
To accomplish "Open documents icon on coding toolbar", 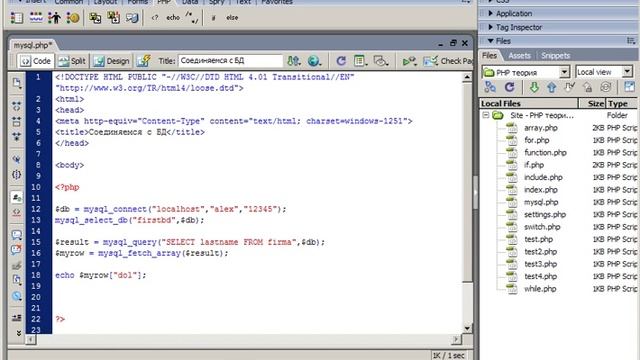I will [x=17, y=83].
